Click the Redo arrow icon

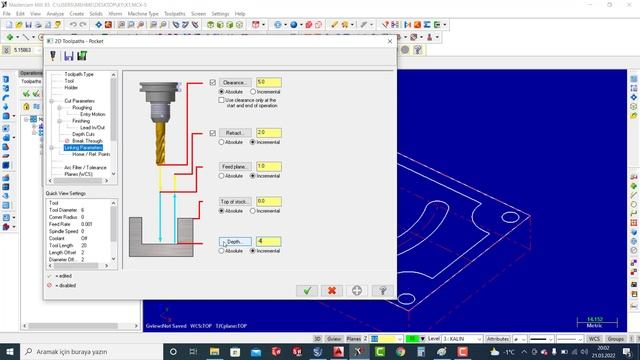pyautogui.click(x=83, y=25)
